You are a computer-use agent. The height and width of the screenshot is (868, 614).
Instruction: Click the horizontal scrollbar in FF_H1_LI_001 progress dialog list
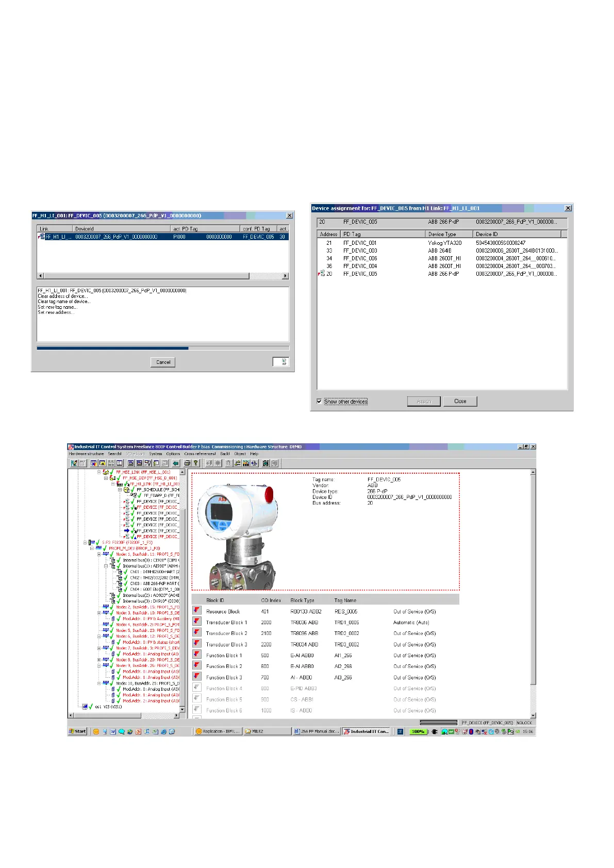163,276
